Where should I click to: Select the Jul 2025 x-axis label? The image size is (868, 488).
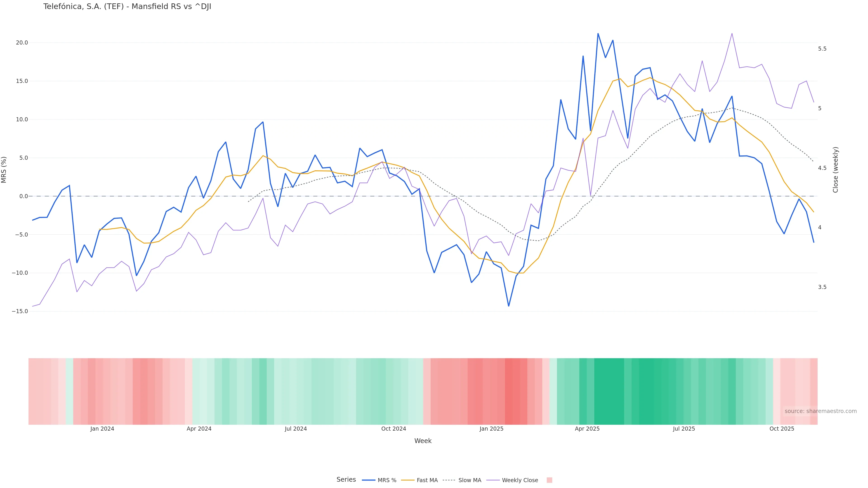[x=684, y=429]
